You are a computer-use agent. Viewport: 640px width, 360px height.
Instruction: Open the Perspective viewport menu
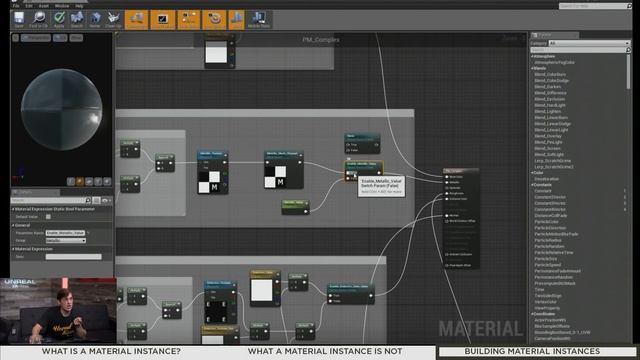coord(36,38)
